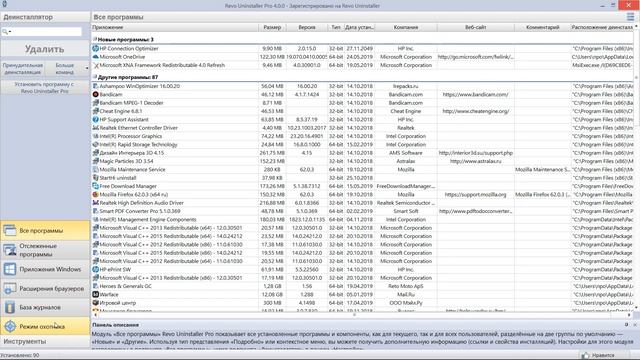The width and height of the screenshot is (640, 360).
Task: Click the Microsoft OneDrive cloud icon
Action: [96, 57]
